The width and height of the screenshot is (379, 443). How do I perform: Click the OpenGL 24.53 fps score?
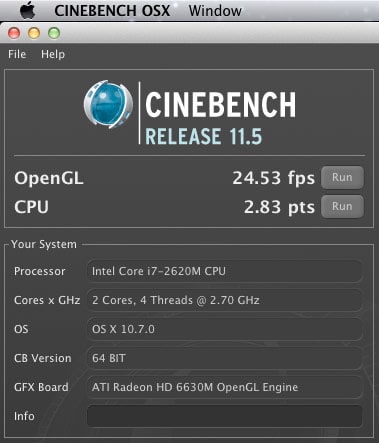[273, 178]
